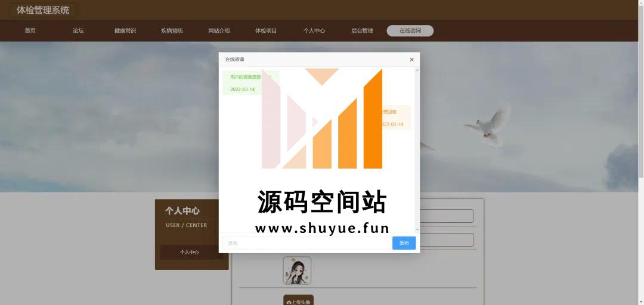Viewport: 644px width, 305px height.
Task: Open the 首页 nav item
Action: pyautogui.click(x=30, y=31)
